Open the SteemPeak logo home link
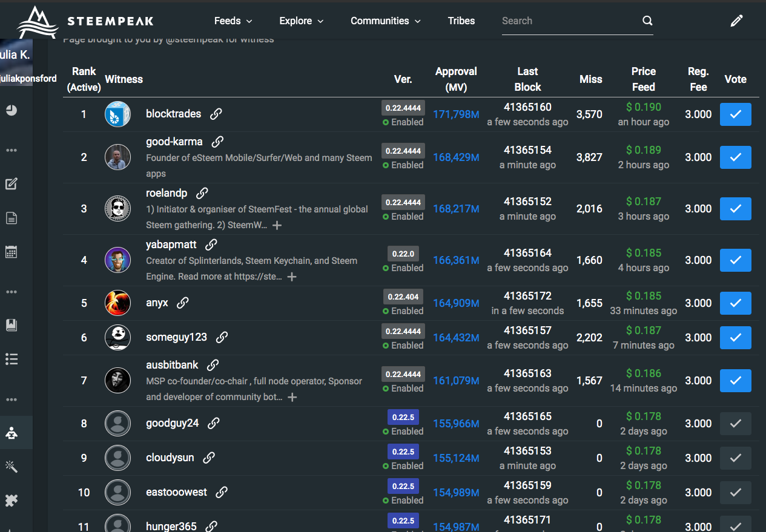The height and width of the screenshot is (532, 766). (85, 21)
